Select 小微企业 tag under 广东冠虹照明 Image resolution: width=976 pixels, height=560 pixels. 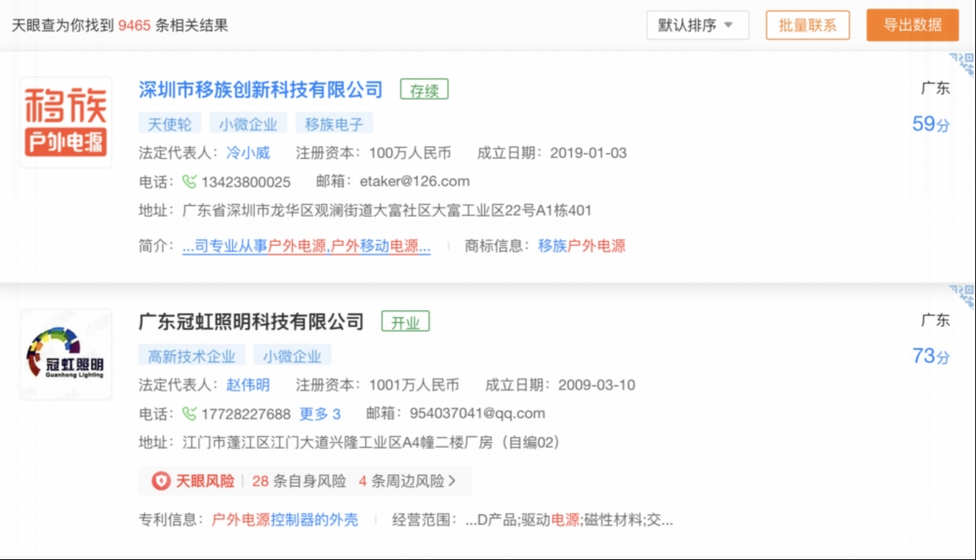pyautogui.click(x=292, y=356)
